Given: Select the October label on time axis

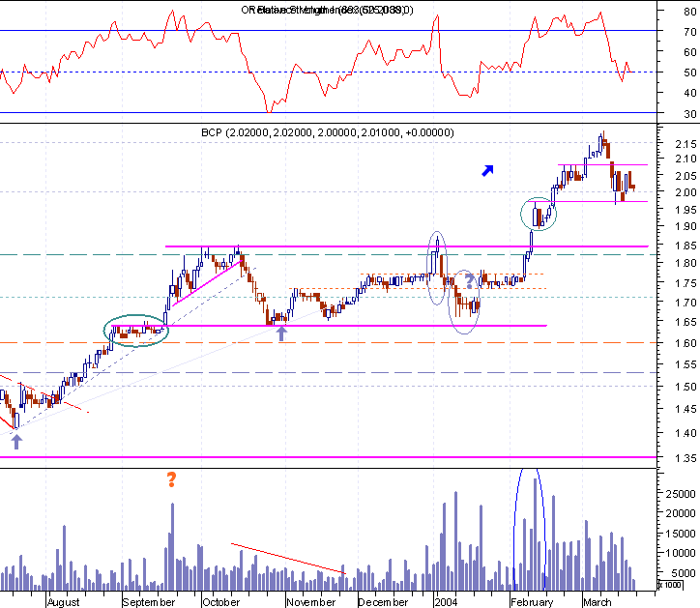Looking at the screenshot, I should [x=221, y=602].
